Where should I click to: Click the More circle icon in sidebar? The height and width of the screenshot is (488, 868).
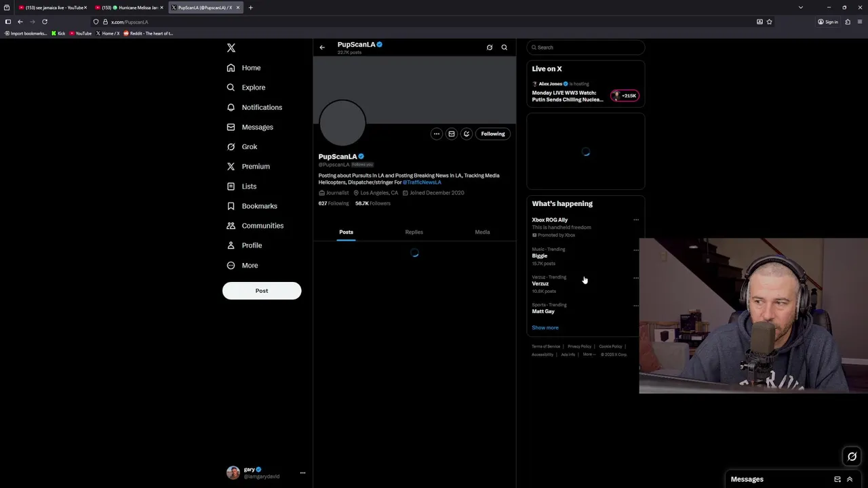pos(231,265)
